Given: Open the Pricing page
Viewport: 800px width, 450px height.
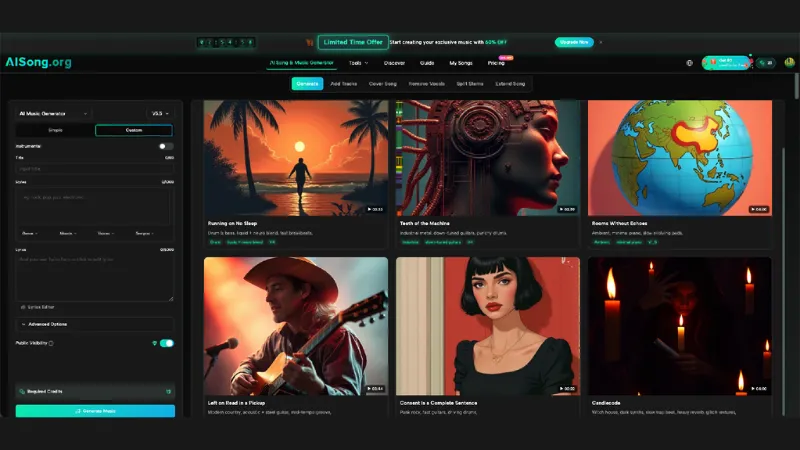Looking at the screenshot, I should (x=496, y=63).
